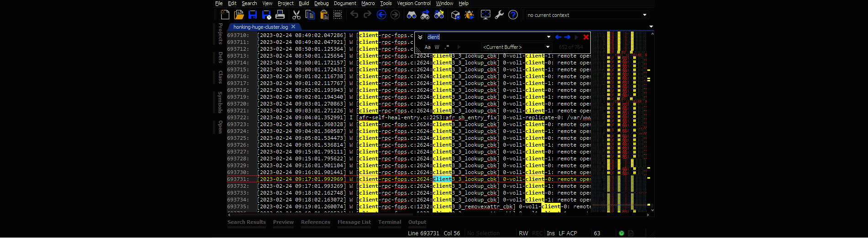This screenshot has width=868, height=238.
Task: Open the Print toolbar icon
Action: (x=280, y=15)
